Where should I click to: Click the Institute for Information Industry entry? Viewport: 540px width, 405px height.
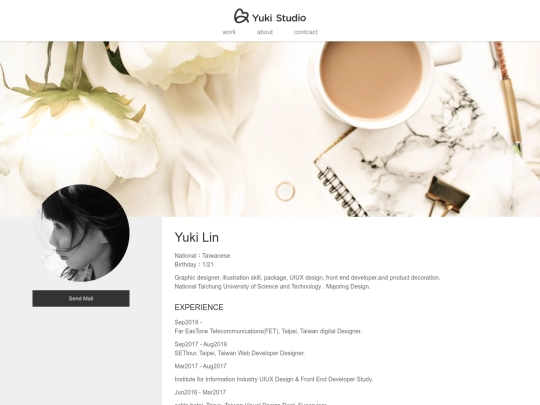[274, 379]
